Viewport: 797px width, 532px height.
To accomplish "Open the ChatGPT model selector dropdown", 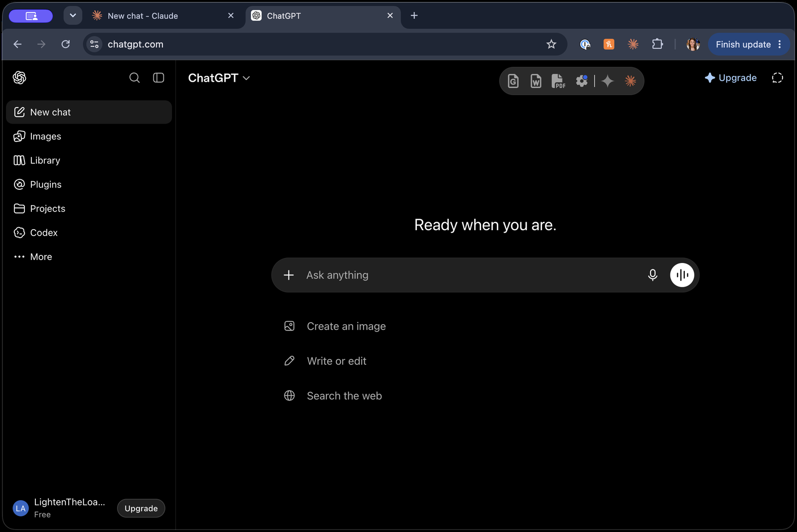I will [219, 78].
